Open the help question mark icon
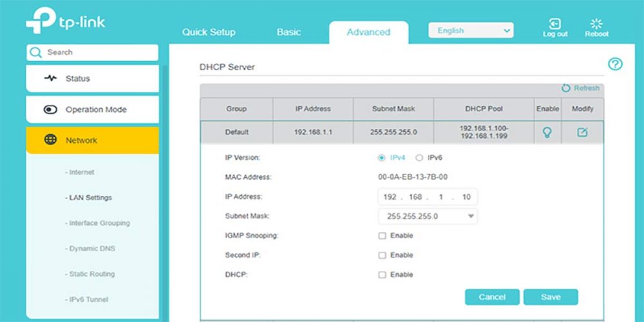This screenshot has height=322, width=644. (x=615, y=64)
